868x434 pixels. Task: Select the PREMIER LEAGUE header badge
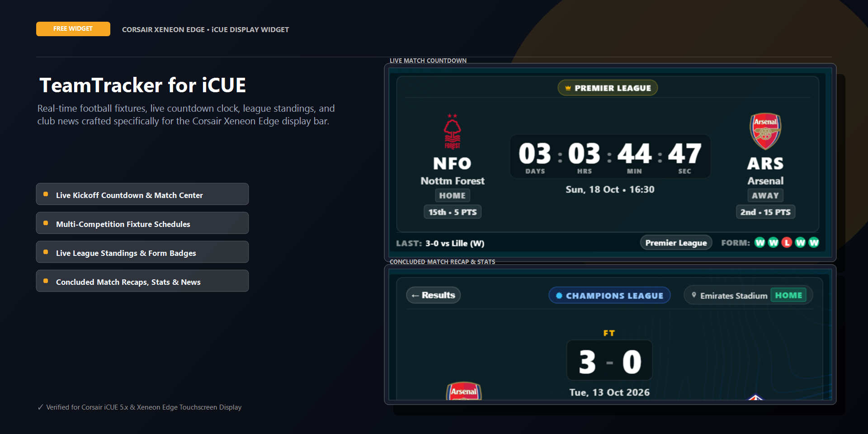pos(608,88)
